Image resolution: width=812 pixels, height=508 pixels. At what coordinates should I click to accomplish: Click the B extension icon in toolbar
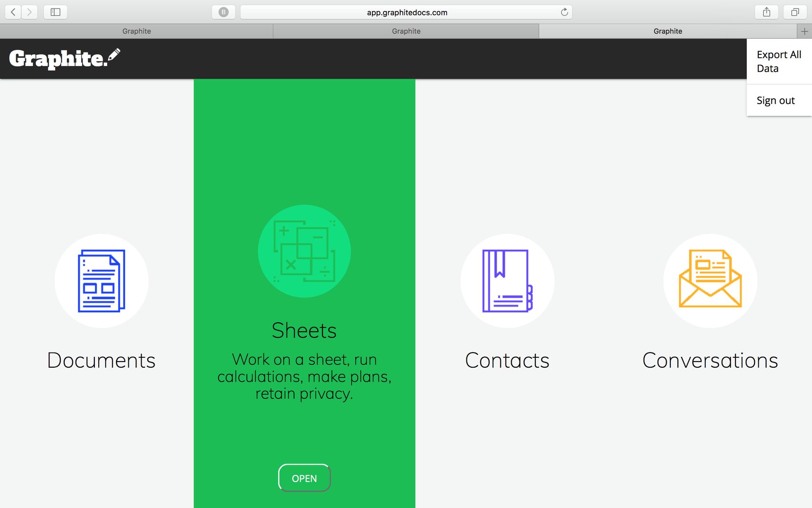[x=224, y=12]
